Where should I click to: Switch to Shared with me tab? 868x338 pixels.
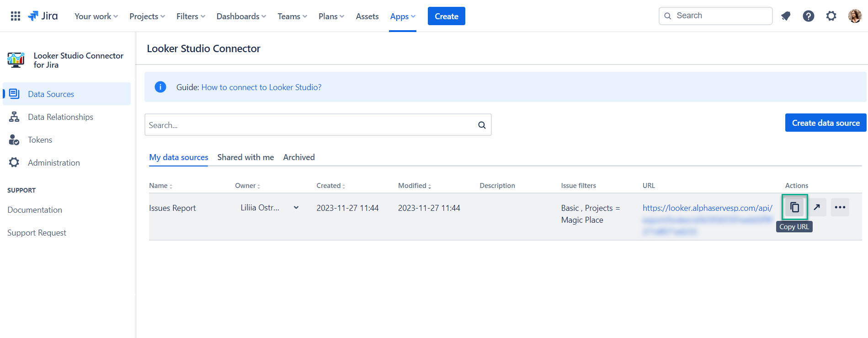245,157
